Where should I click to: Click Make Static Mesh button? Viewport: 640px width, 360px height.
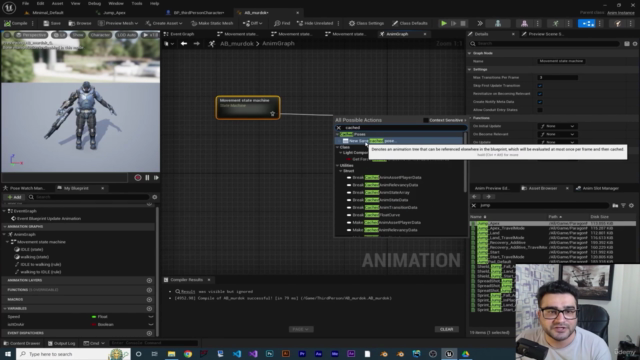[212, 23]
